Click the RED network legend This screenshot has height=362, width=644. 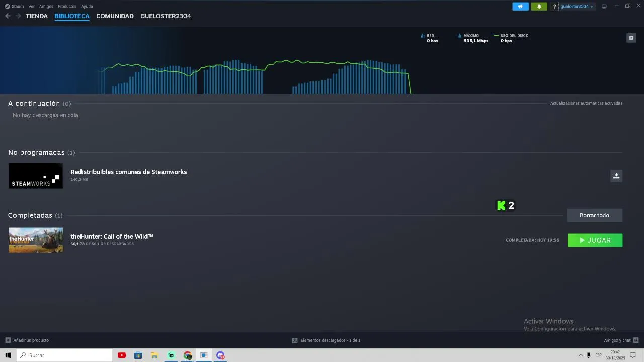click(x=429, y=38)
